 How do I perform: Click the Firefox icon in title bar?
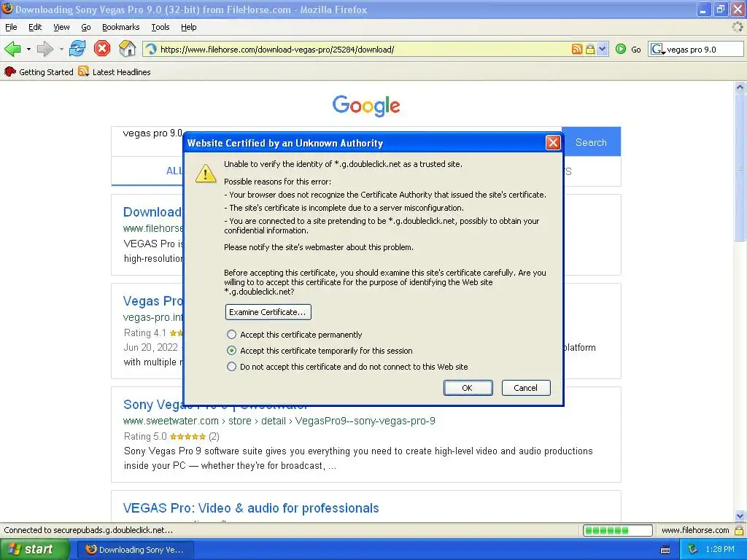tap(7, 9)
